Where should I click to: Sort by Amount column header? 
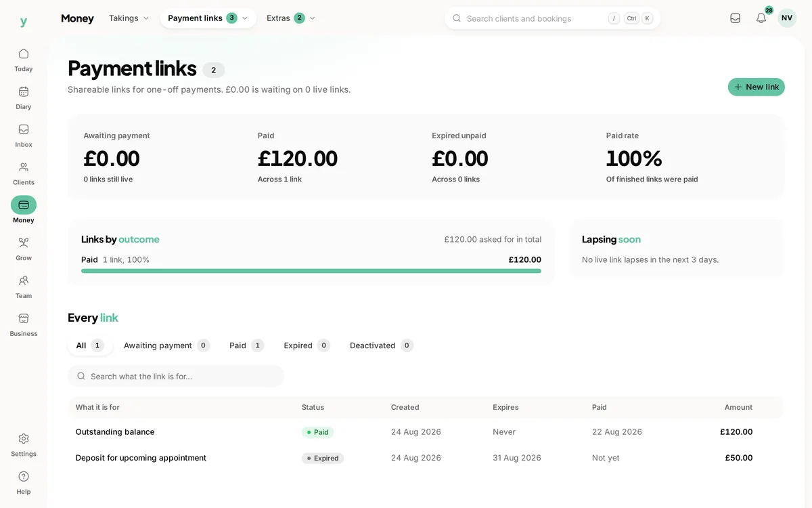pyautogui.click(x=738, y=407)
